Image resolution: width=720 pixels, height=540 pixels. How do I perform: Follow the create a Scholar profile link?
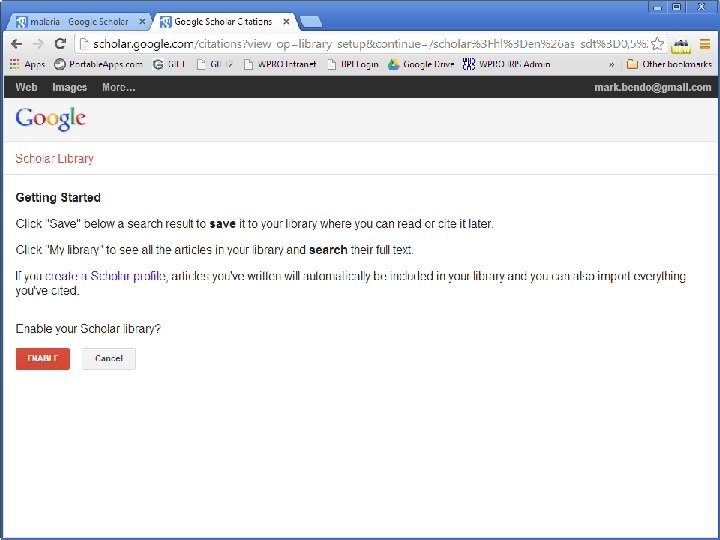click(106, 276)
